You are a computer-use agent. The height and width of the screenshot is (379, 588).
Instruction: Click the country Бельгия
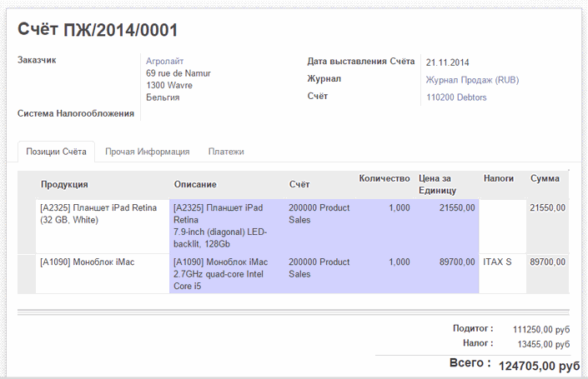tap(163, 97)
